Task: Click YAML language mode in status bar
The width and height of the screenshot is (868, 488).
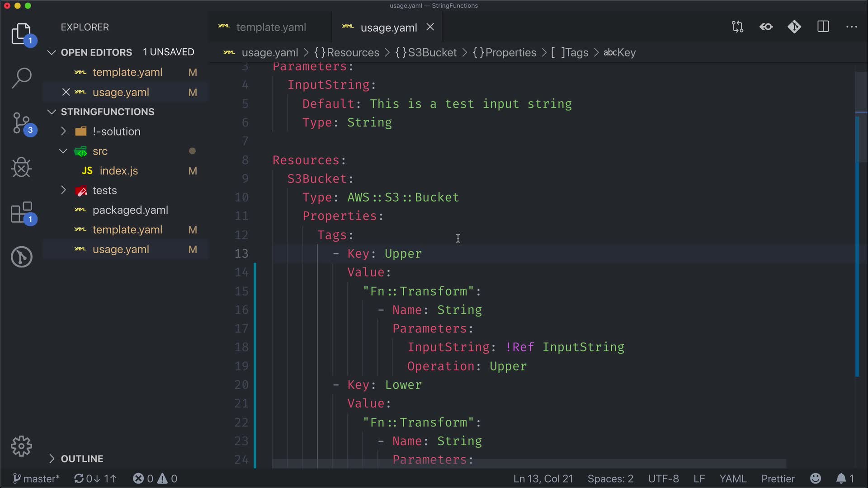Action: (x=732, y=479)
